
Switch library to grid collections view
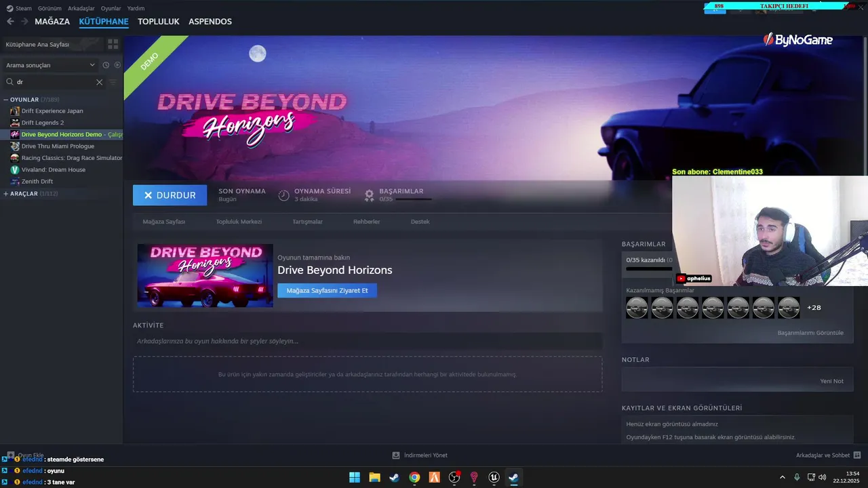click(113, 44)
